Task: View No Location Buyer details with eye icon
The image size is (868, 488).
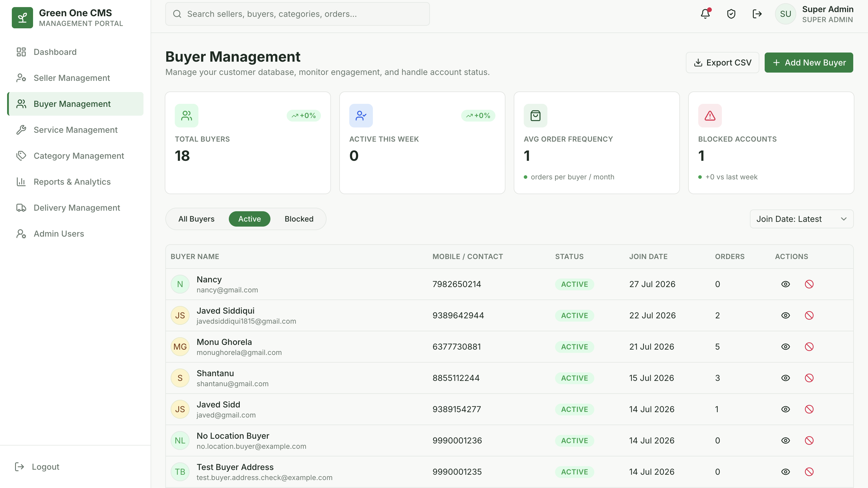Action: tap(785, 440)
